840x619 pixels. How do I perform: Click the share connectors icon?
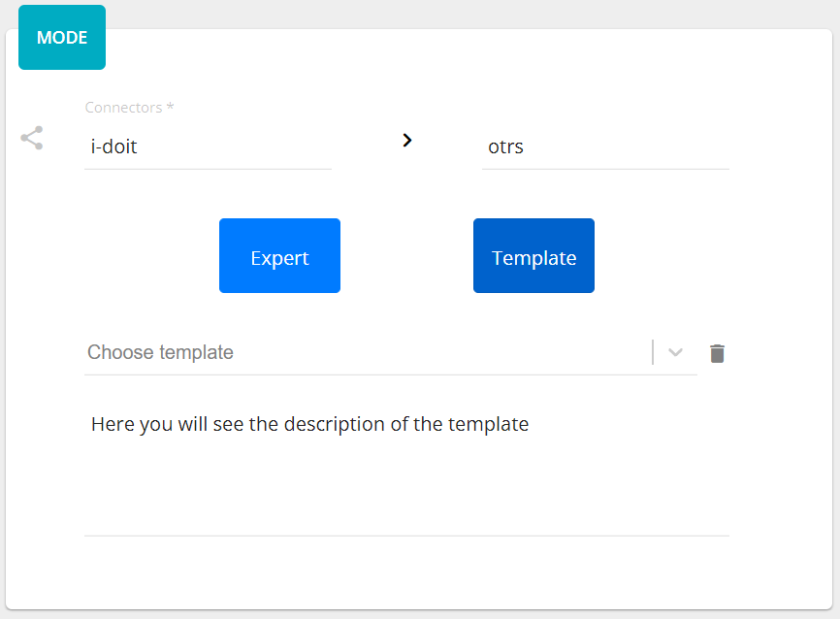32,139
